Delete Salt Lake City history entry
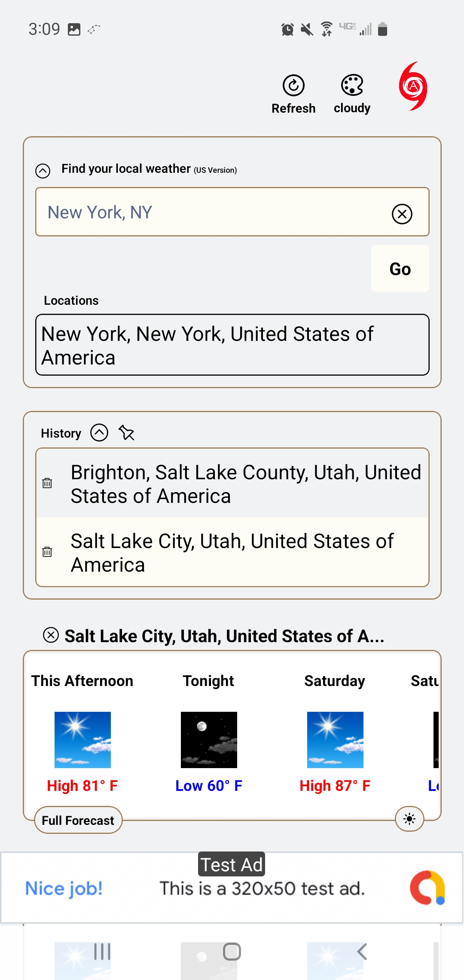464x980 pixels. (x=47, y=552)
